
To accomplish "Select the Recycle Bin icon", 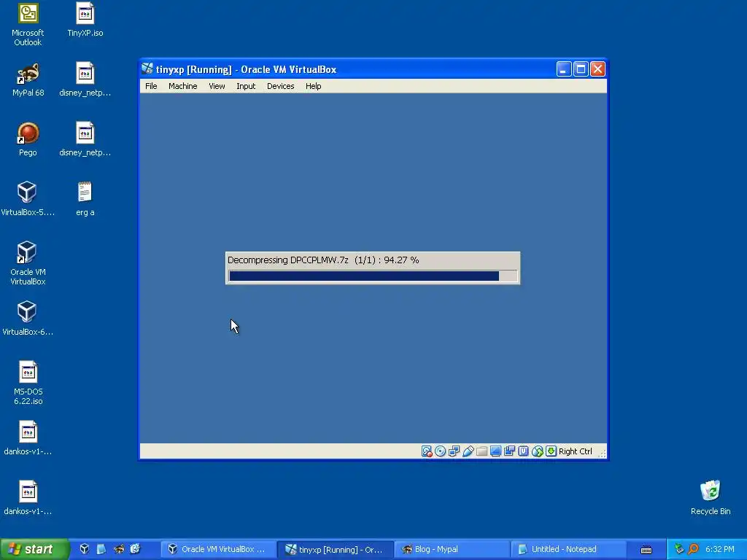I will tap(711, 497).
